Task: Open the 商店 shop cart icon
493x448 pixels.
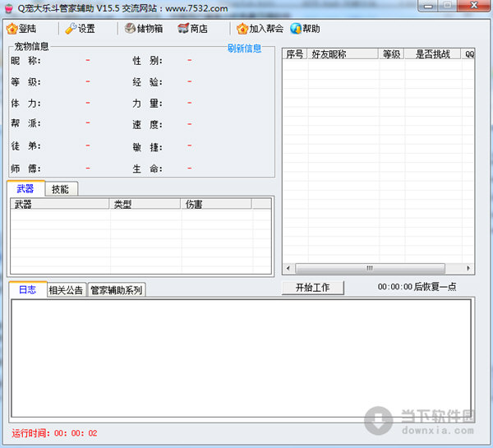Action: tap(183, 29)
